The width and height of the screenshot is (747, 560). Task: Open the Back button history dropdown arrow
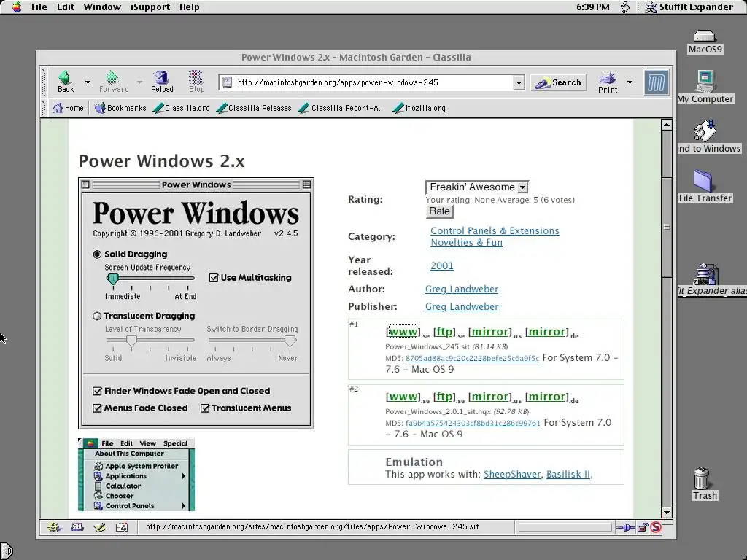pyautogui.click(x=88, y=82)
